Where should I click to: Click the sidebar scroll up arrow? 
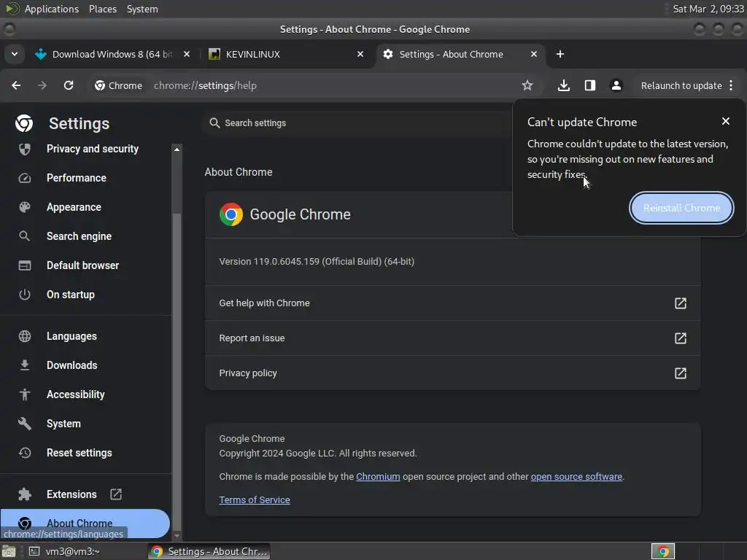(177, 149)
